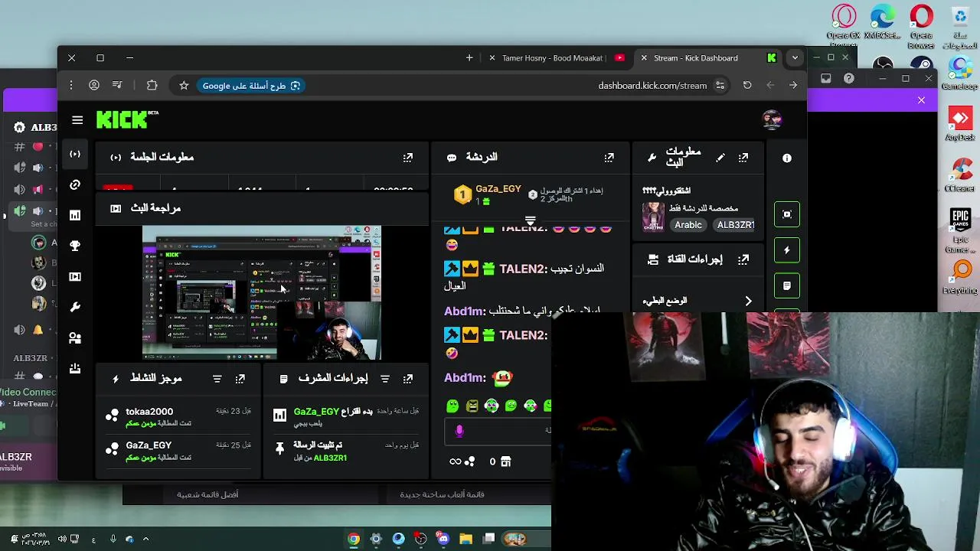Close the purple banner in background window
The height and width of the screenshot is (551, 980).
coord(921,100)
